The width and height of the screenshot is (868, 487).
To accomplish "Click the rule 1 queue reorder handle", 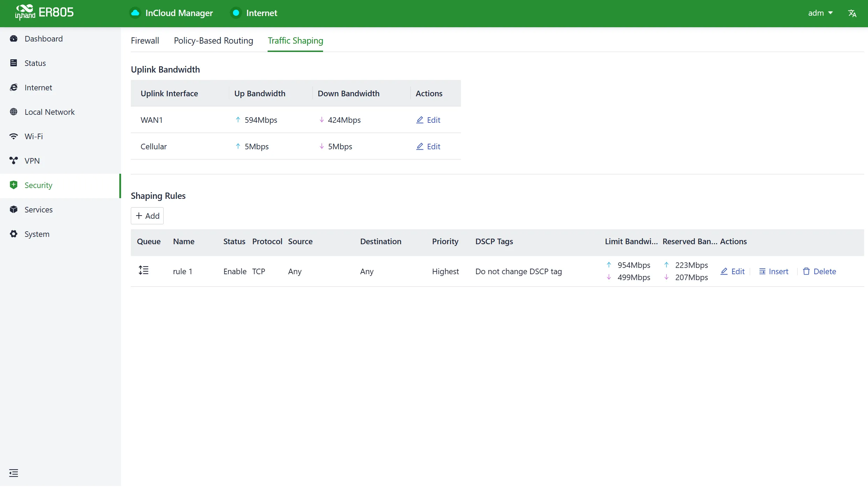I will pyautogui.click(x=143, y=270).
